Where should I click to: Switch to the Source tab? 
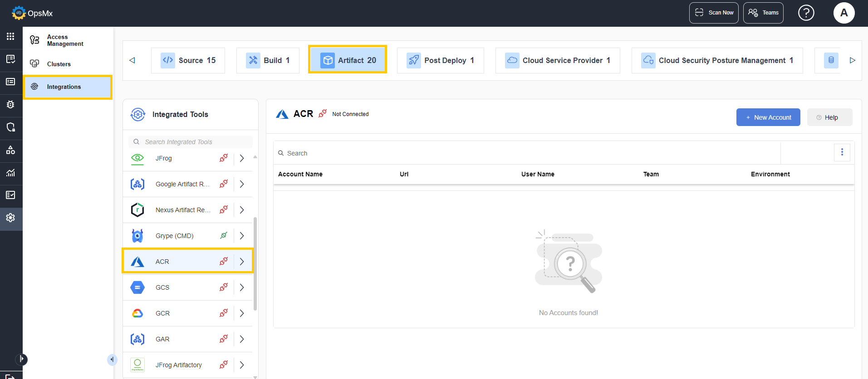pyautogui.click(x=188, y=60)
